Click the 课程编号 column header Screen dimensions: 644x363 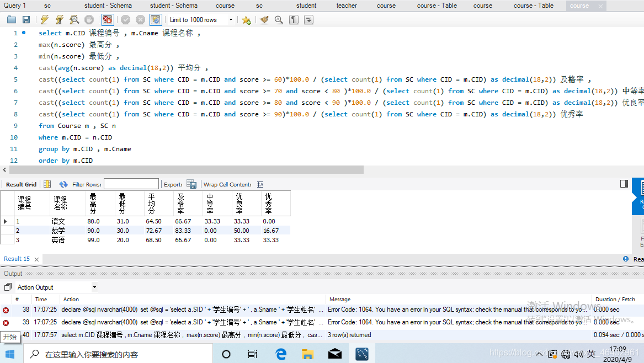coord(32,203)
